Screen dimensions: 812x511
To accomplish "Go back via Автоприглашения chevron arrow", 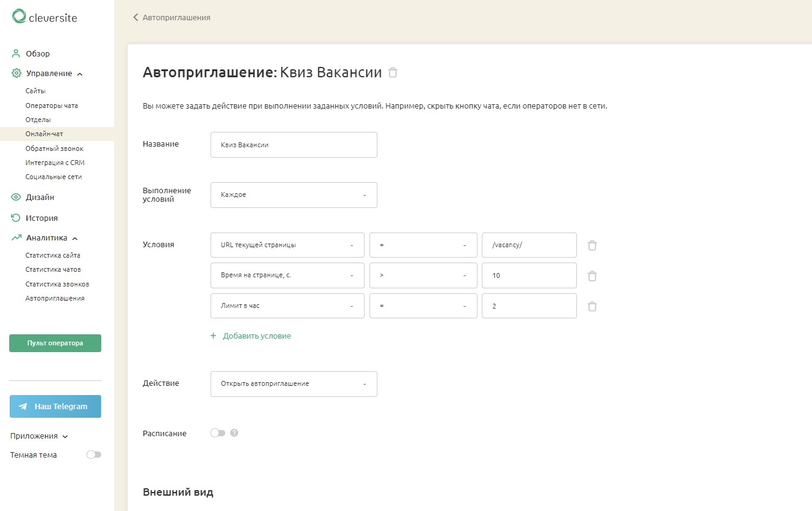I will (136, 17).
